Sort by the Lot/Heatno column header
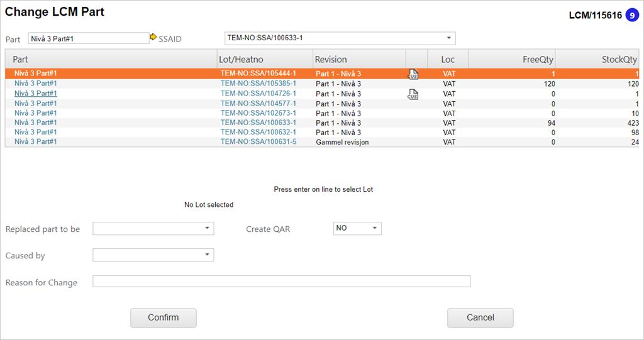644x340 pixels. [x=264, y=59]
